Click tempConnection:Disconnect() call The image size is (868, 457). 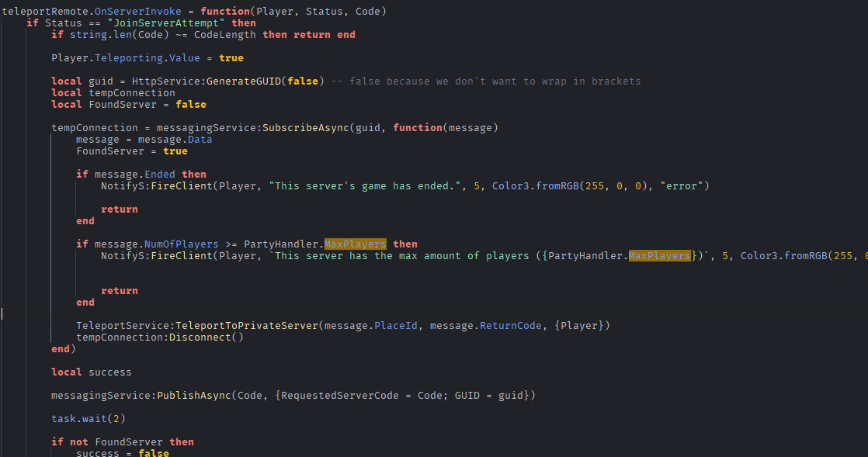160,337
